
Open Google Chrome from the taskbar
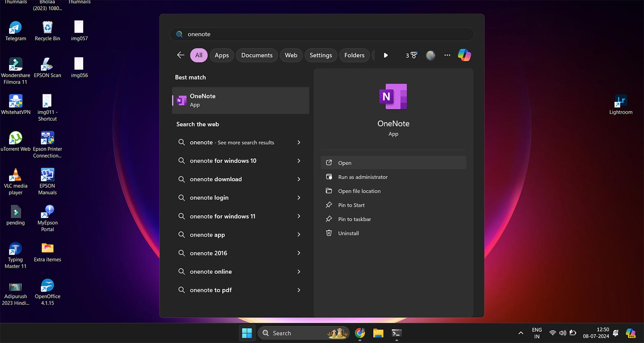(360, 333)
